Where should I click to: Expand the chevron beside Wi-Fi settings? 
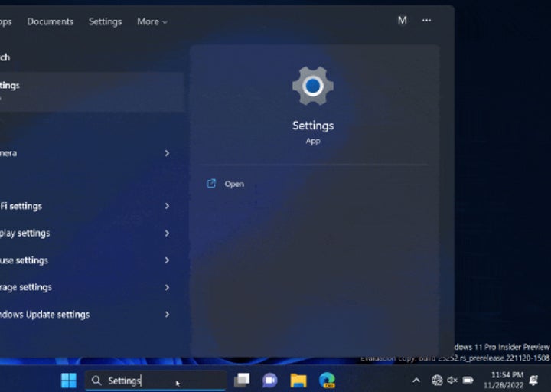(167, 206)
